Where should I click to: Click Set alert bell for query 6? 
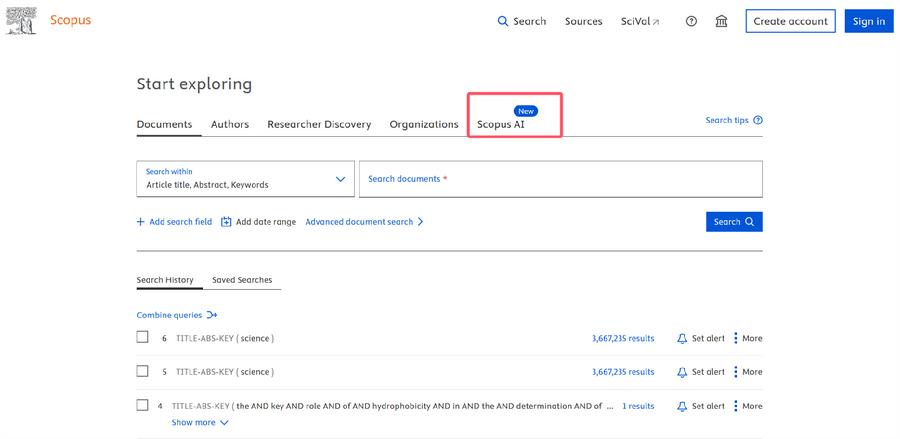682,339
